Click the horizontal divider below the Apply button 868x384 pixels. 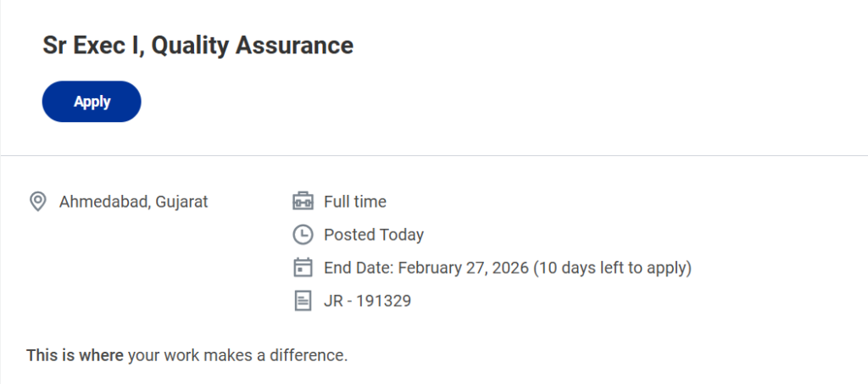point(434,156)
